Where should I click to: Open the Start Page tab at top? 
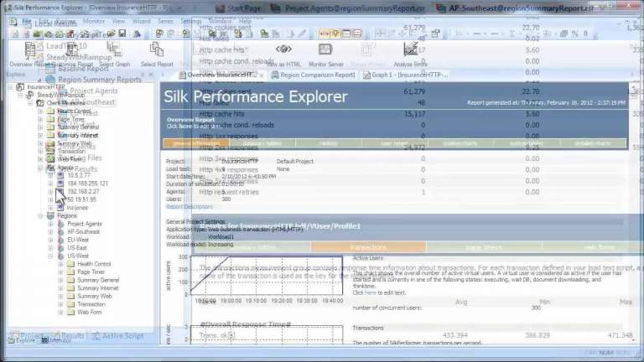coord(239,8)
